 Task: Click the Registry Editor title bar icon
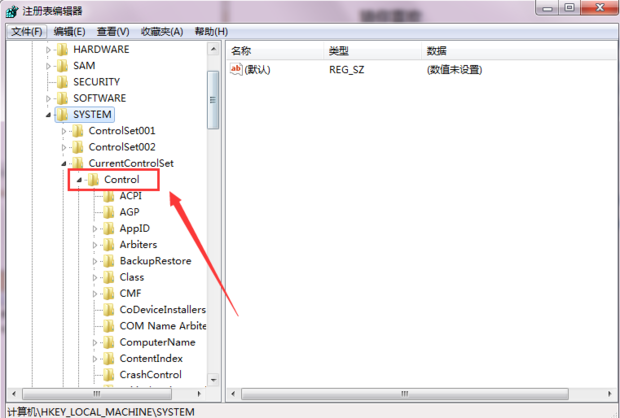[12, 11]
